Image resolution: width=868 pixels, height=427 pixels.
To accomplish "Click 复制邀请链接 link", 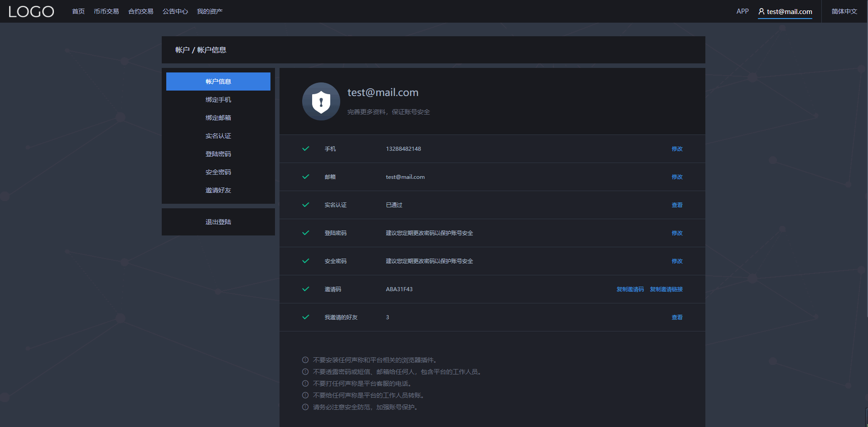I will 666,289.
